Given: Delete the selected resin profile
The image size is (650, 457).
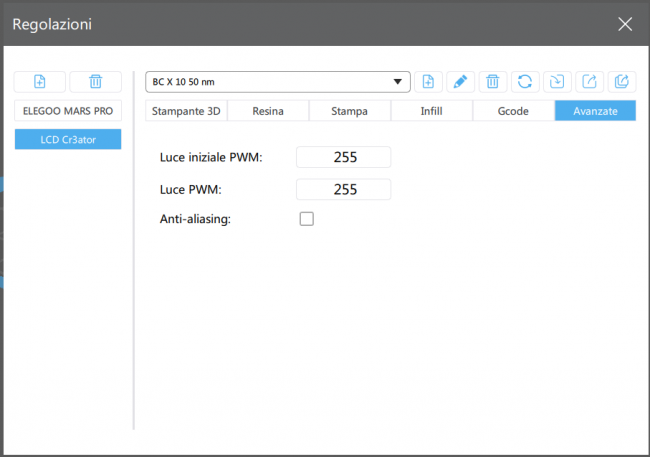Looking at the screenshot, I should (492, 82).
